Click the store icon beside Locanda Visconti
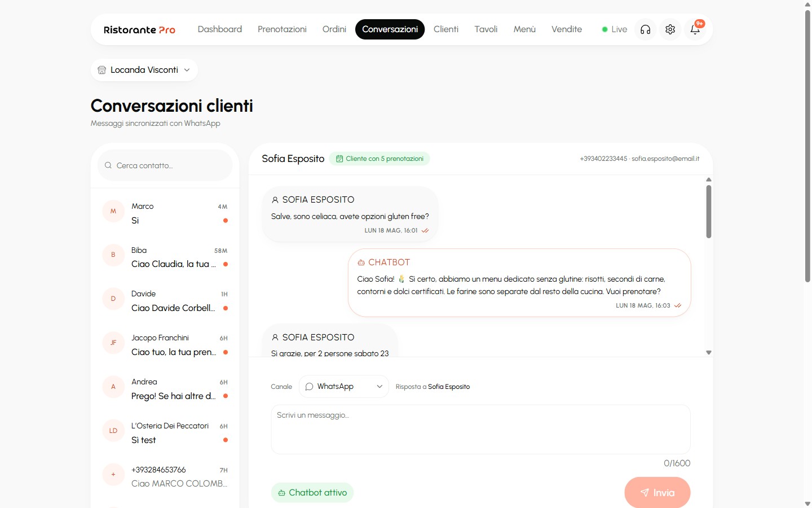This screenshot has height=508, width=812. [101, 70]
